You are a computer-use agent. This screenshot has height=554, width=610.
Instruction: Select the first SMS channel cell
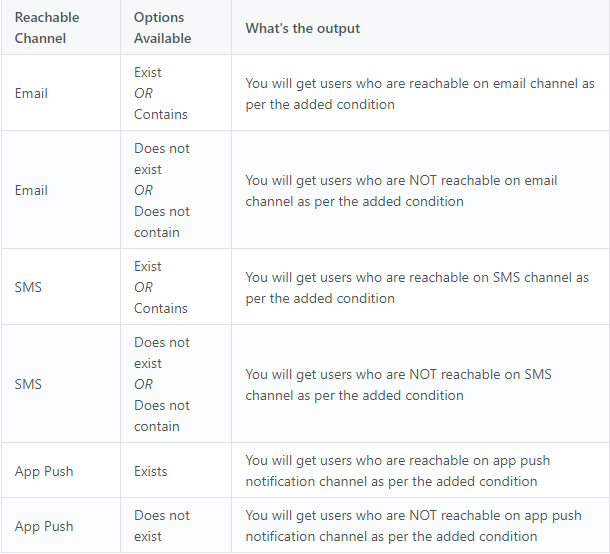(x=28, y=287)
